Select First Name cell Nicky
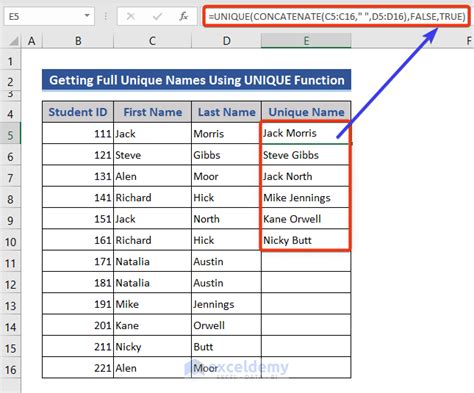The width and height of the screenshot is (474, 393). point(152,347)
